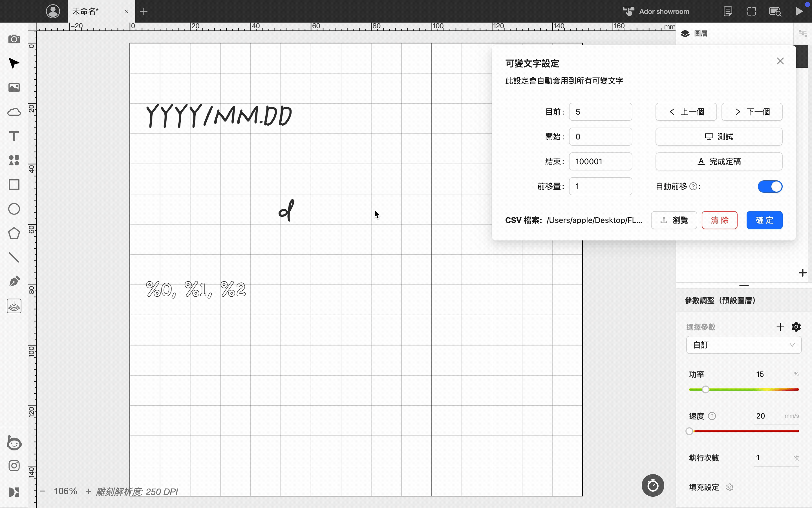Open the curve engraving tool
This screenshot has height=508, width=812.
(14, 306)
